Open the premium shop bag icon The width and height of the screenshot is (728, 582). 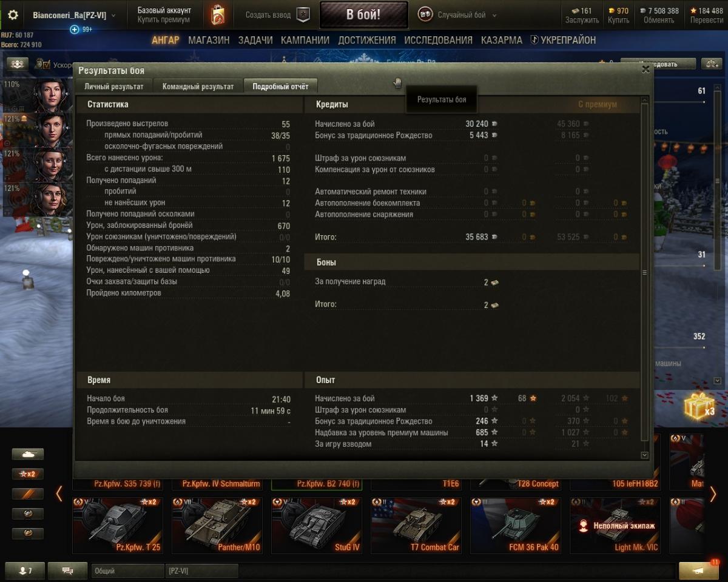point(217,15)
